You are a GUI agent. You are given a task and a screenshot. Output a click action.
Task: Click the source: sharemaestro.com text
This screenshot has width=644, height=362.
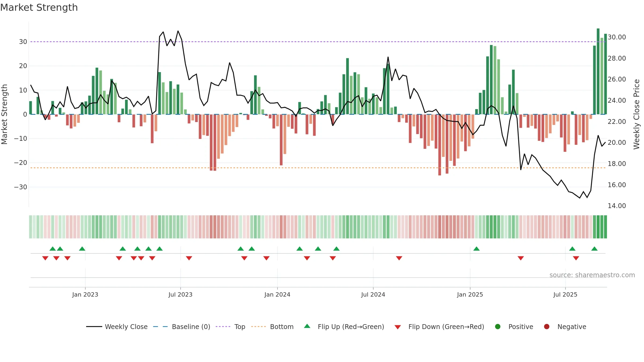click(x=592, y=275)
